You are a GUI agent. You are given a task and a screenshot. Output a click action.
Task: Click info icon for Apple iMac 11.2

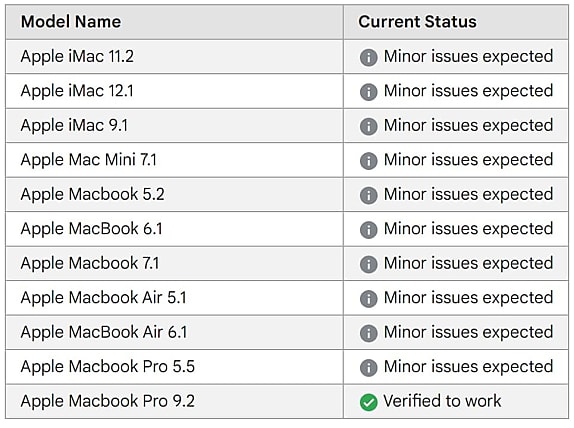point(368,58)
